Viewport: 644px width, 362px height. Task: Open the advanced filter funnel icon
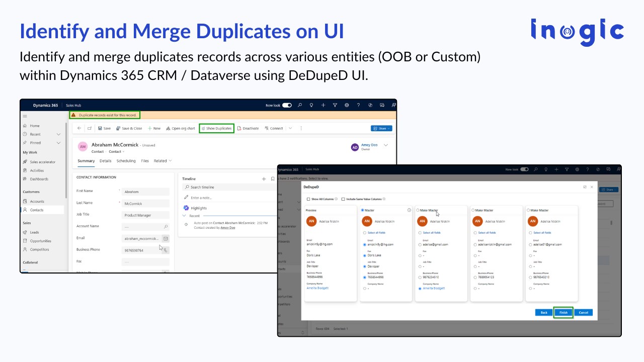point(335,105)
